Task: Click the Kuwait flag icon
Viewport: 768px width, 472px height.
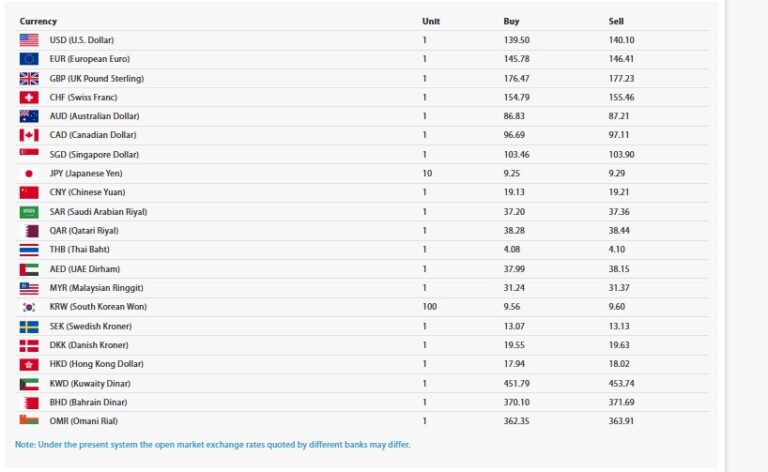Action: pyautogui.click(x=29, y=384)
